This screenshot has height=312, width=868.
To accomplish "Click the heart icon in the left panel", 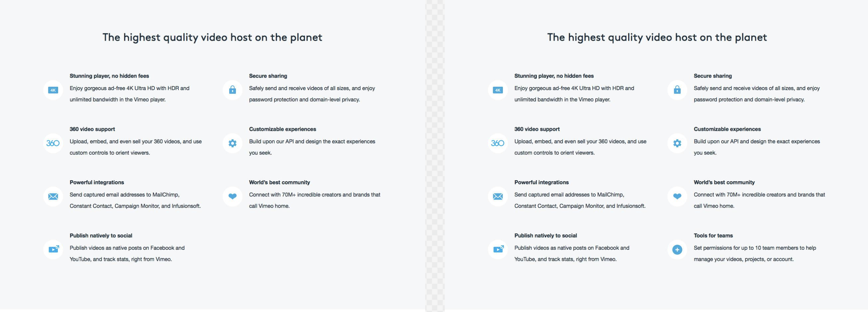I will pyautogui.click(x=232, y=196).
